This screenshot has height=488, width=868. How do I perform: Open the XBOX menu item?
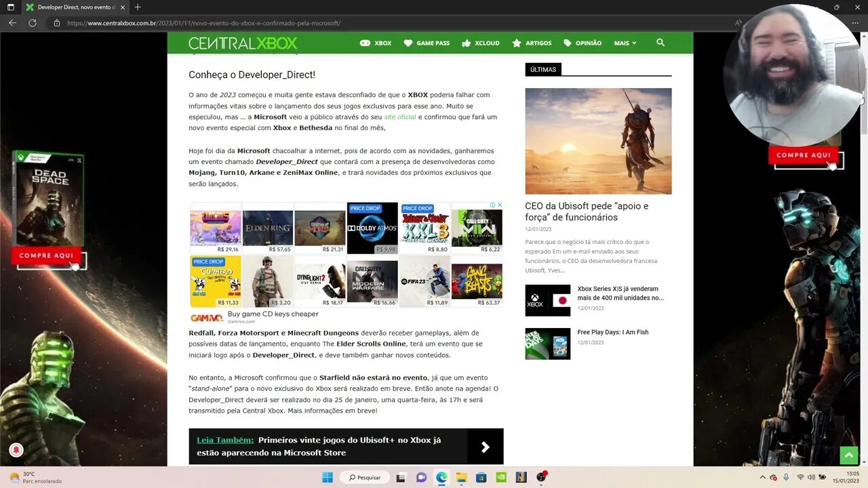pos(376,43)
